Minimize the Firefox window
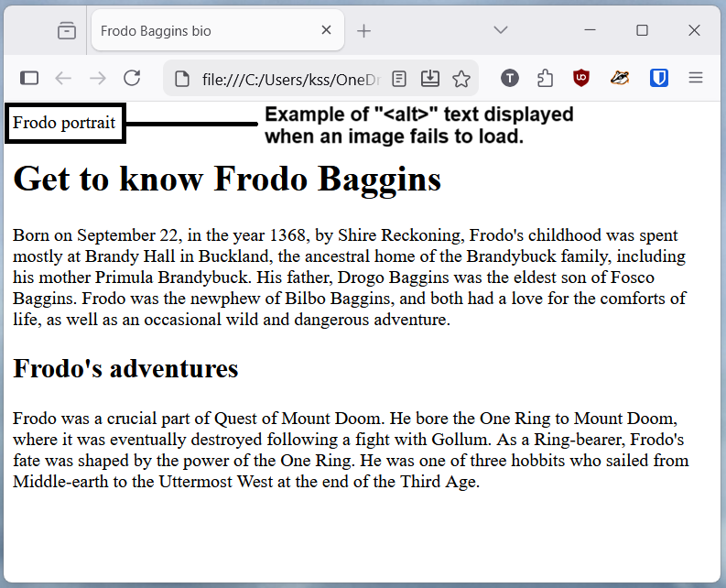This screenshot has height=588, width=726. tap(590, 30)
